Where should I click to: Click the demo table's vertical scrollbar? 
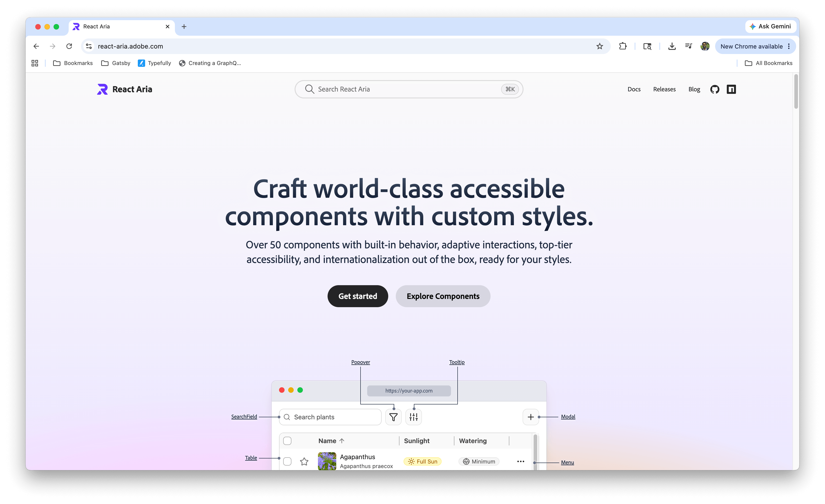coord(535,452)
